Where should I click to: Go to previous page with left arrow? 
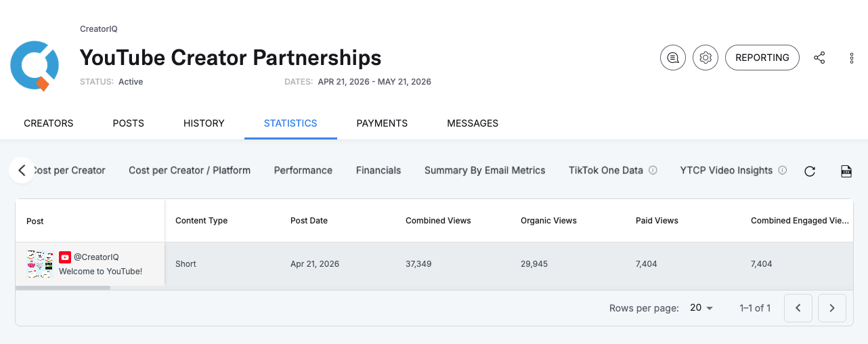(x=798, y=308)
